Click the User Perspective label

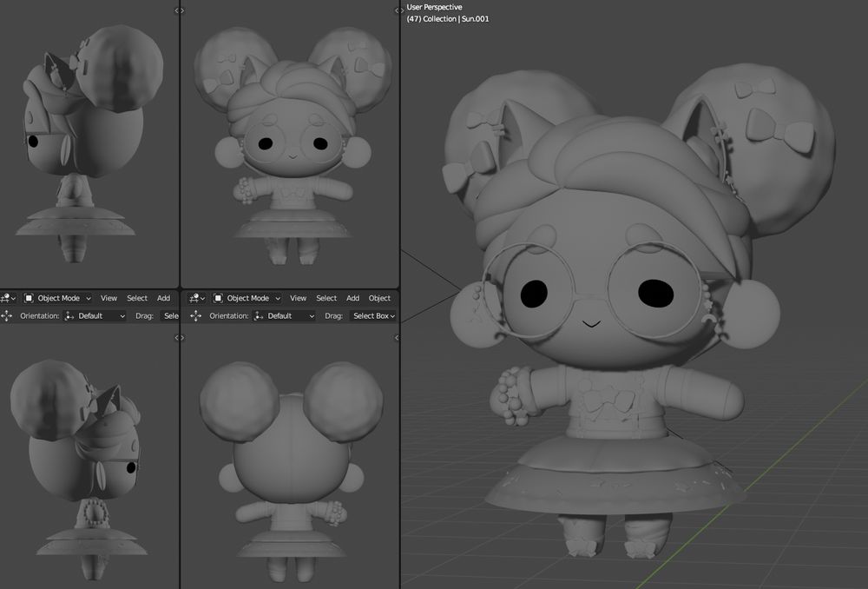[434, 7]
